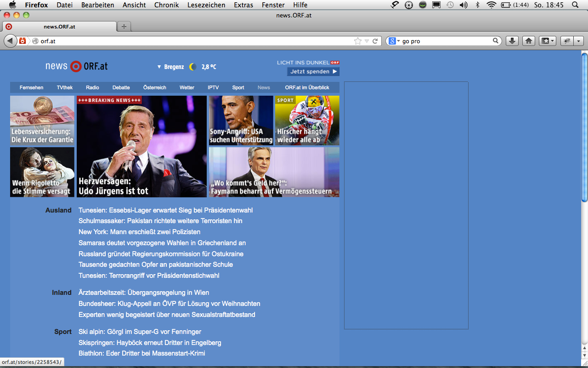The image size is (588, 368).
Task: Reload the page with the refresh icon
Action: 375,41
